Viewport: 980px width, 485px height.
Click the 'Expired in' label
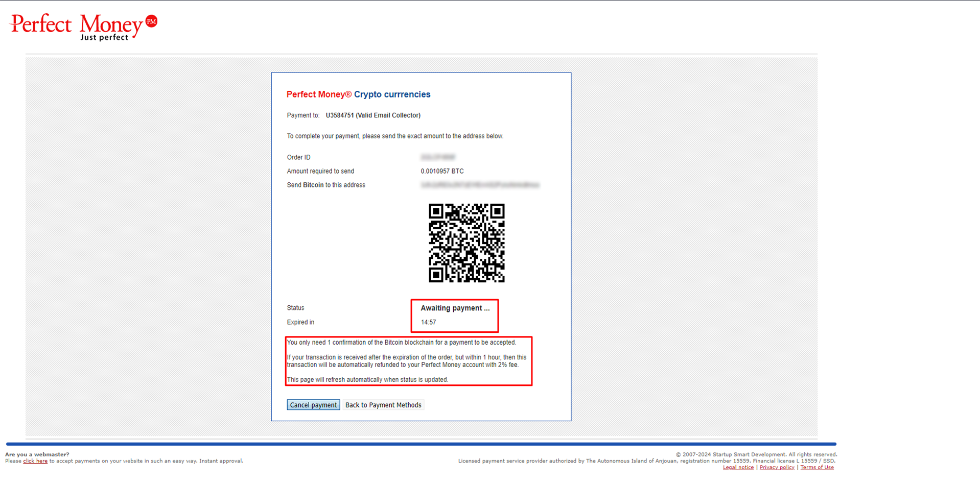(300, 322)
